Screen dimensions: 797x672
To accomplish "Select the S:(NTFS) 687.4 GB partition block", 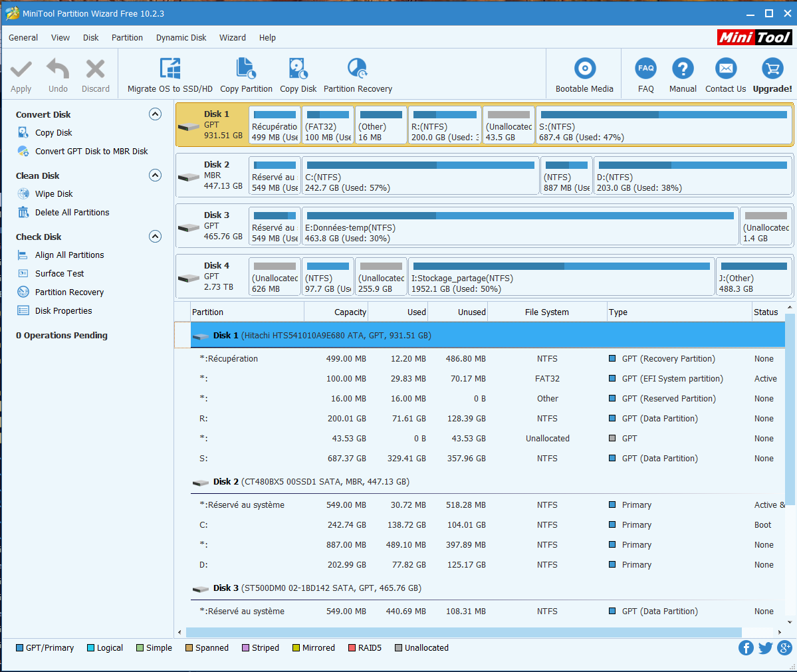I will [x=663, y=125].
